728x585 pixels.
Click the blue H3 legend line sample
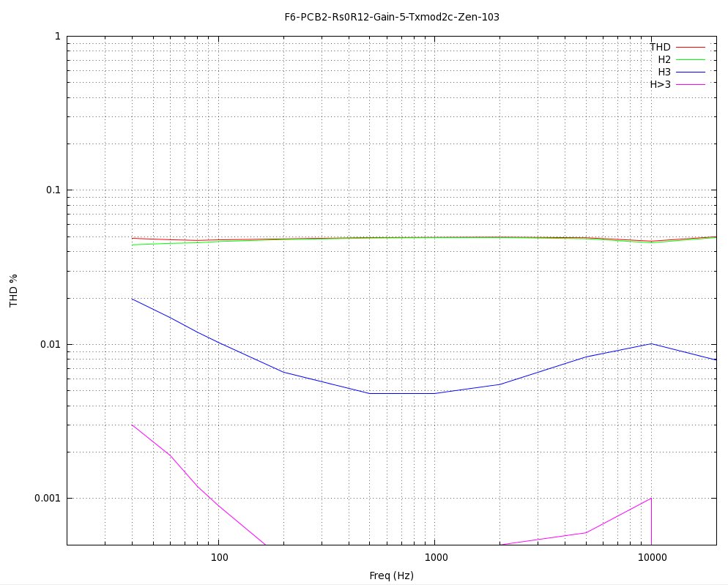click(691, 72)
